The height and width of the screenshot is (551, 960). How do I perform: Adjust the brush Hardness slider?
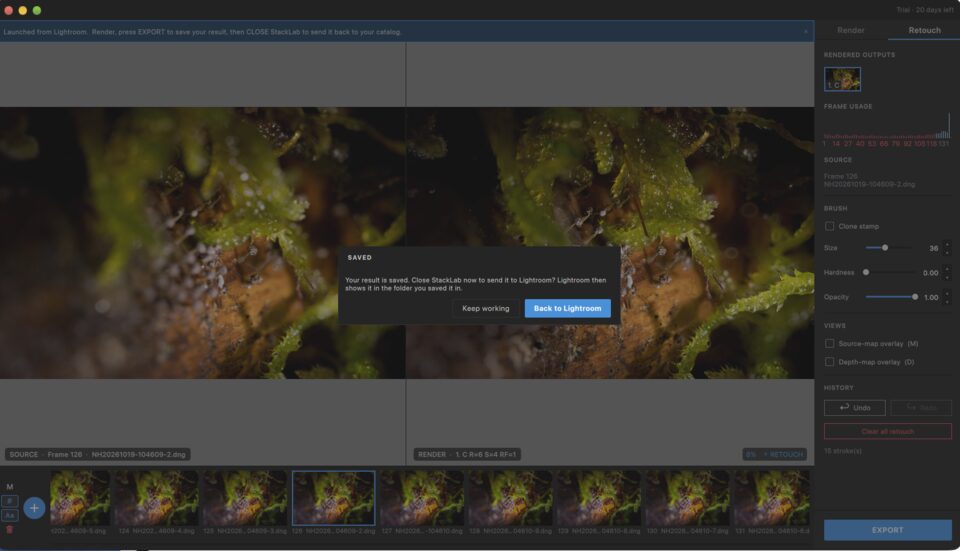pyautogui.click(x=891, y=272)
